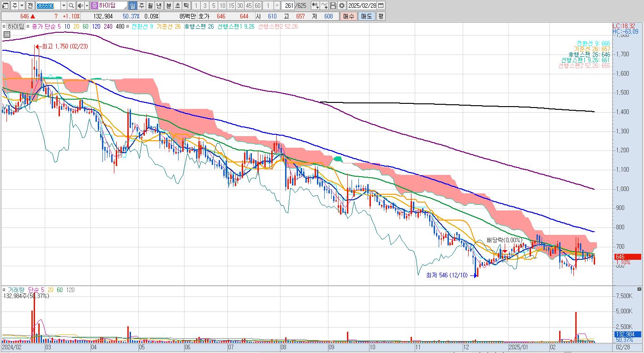
Task: Select the 5 interval preset button
Action: point(214,6)
